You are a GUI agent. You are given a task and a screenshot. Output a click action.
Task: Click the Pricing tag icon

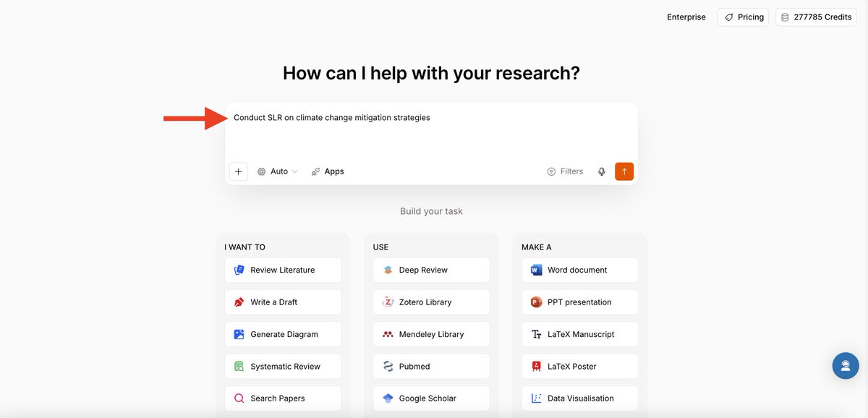pyautogui.click(x=728, y=17)
